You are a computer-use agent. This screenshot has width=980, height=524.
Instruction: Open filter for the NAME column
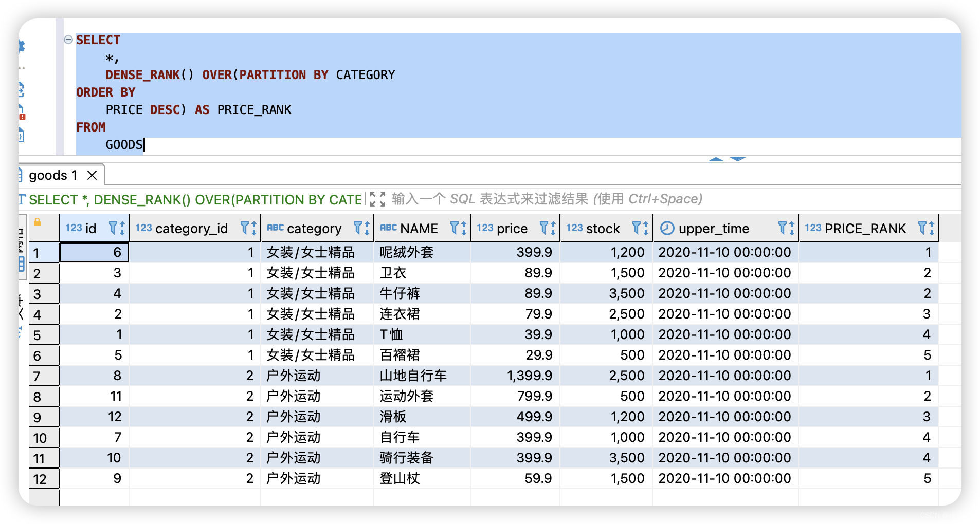(455, 228)
